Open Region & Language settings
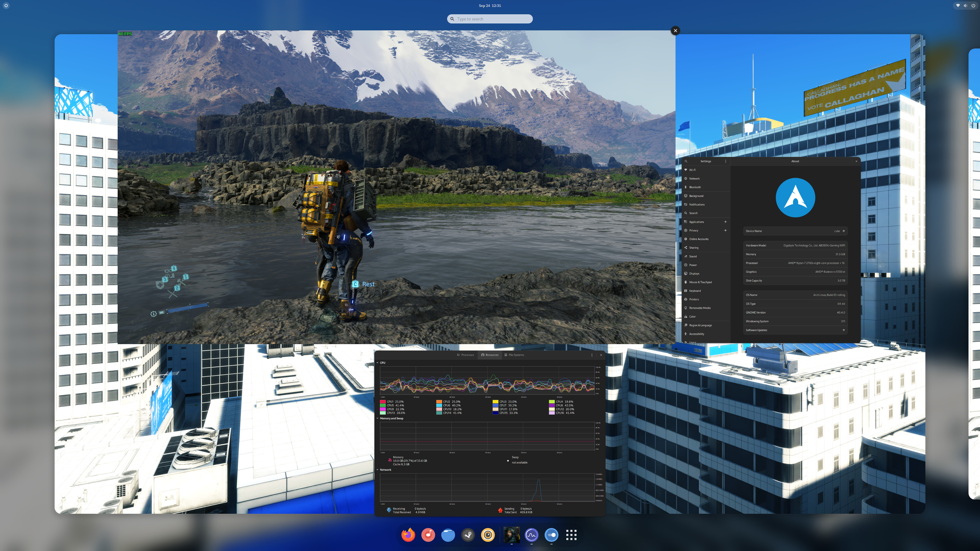 click(x=706, y=325)
